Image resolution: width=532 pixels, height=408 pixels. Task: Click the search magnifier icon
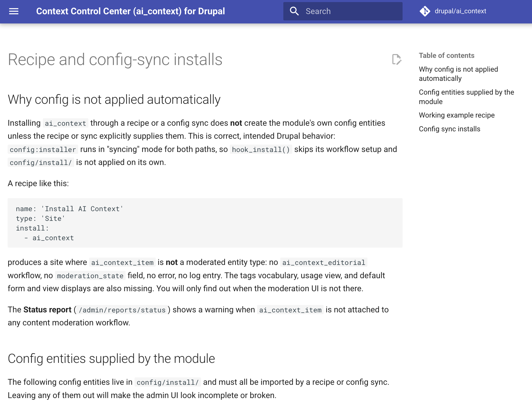click(x=294, y=11)
